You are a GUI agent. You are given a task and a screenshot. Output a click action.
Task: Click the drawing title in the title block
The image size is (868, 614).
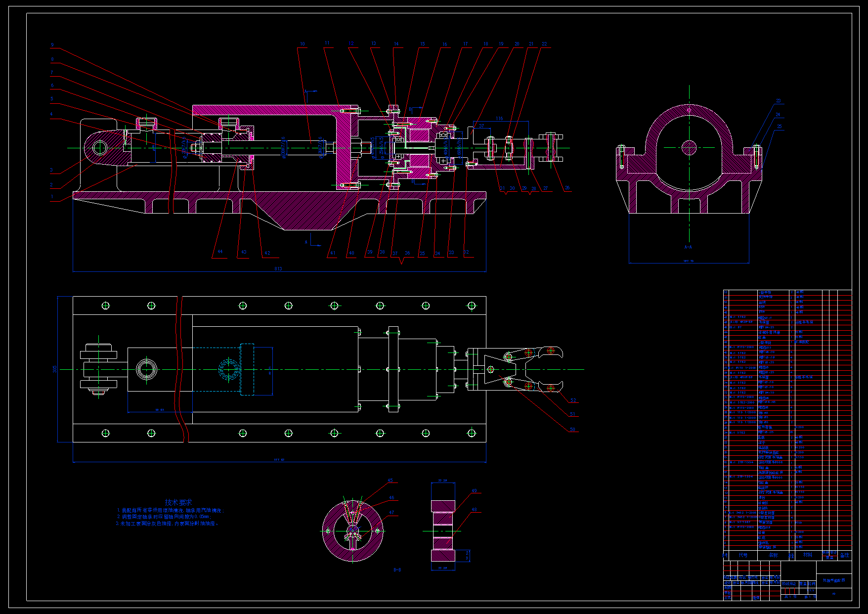(834, 580)
